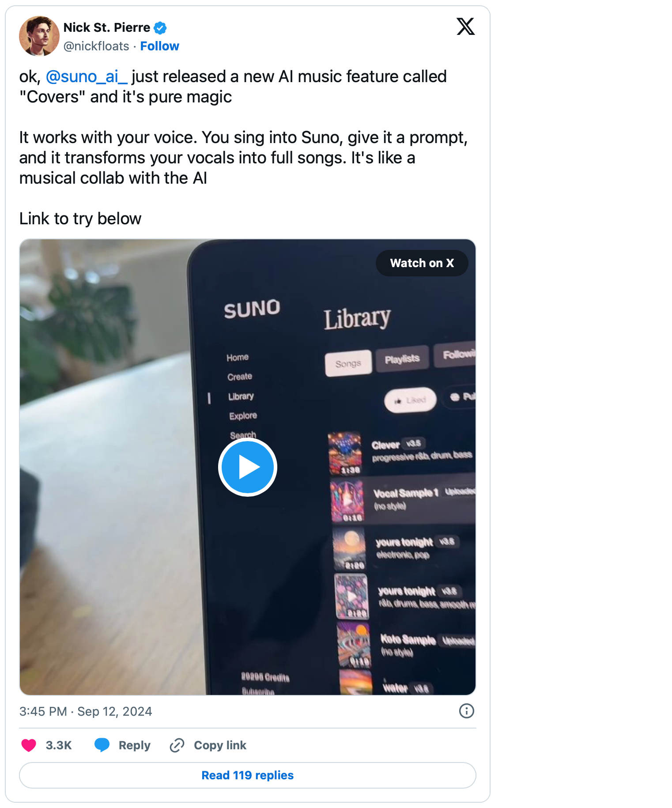Like the tweet with the heart icon
The width and height of the screenshot is (672, 808).
29,745
